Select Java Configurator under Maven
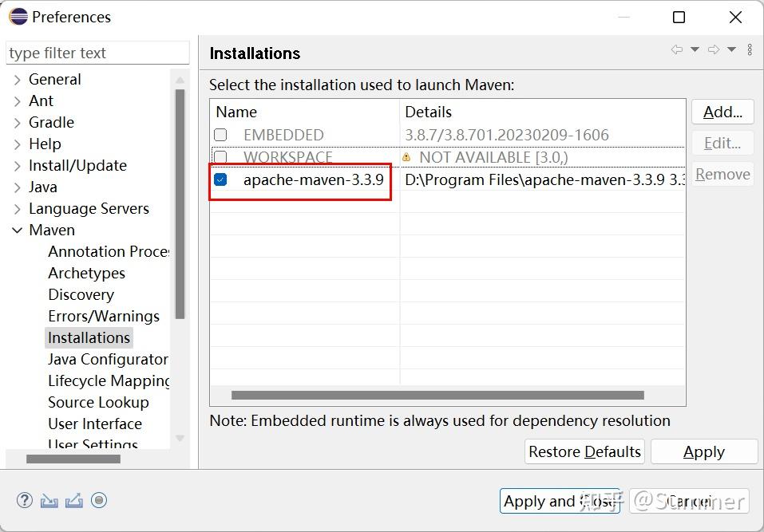 108,359
